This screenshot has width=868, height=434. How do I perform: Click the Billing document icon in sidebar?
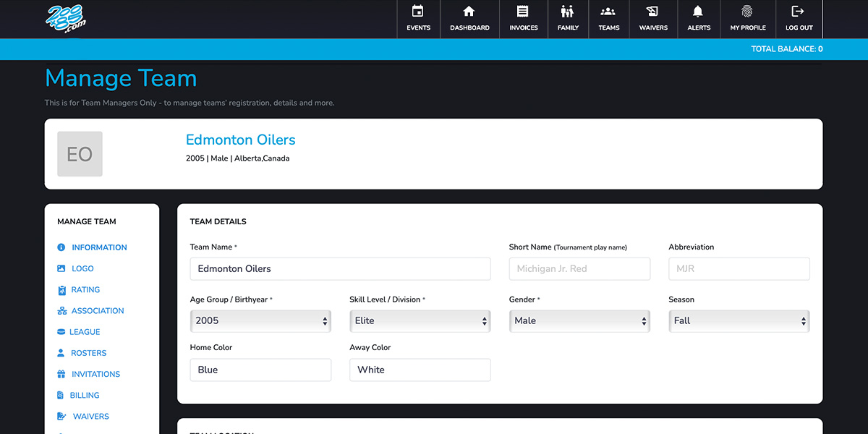pos(61,395)
